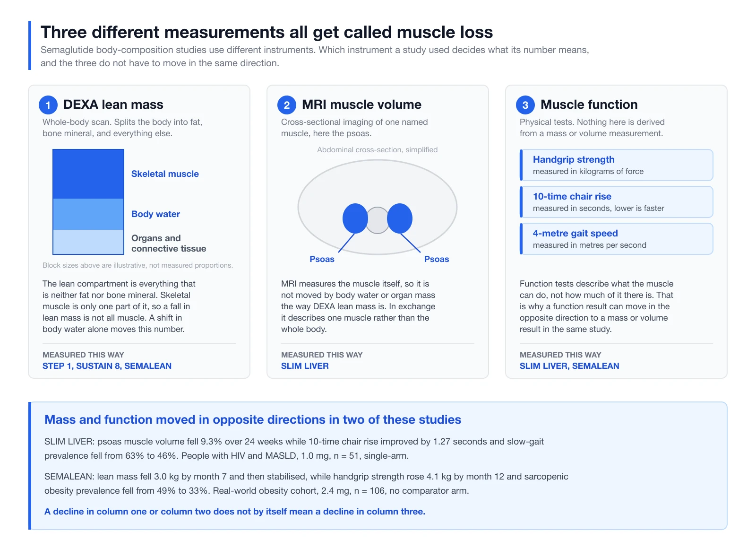Select the medium blue Body water block
The height and width of the screenshot is (558, 756).
click(88, 214)
